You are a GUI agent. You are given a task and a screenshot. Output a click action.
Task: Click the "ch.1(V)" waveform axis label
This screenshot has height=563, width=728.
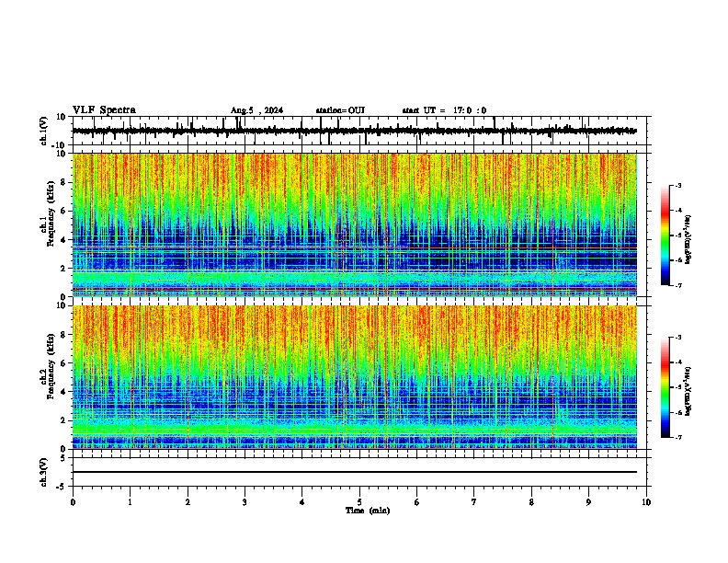[44, 131]
